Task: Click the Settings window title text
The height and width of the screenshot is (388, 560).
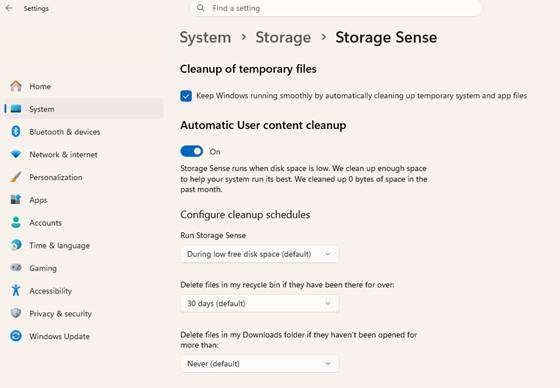Action: coord(36,8)
